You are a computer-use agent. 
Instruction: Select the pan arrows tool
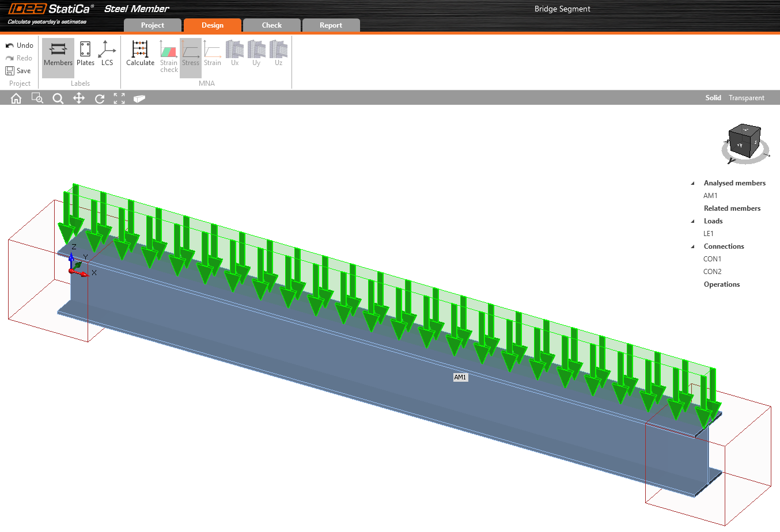click(79, 98)
